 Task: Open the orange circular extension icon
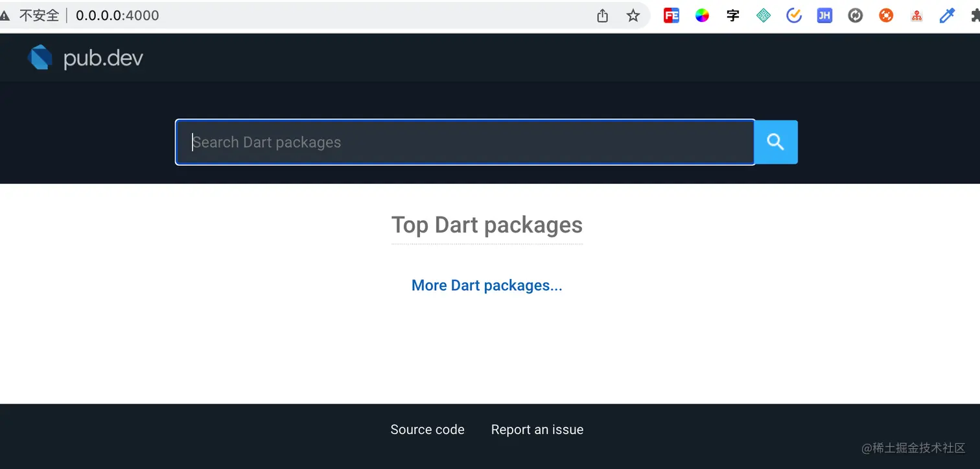coord(886,16)
